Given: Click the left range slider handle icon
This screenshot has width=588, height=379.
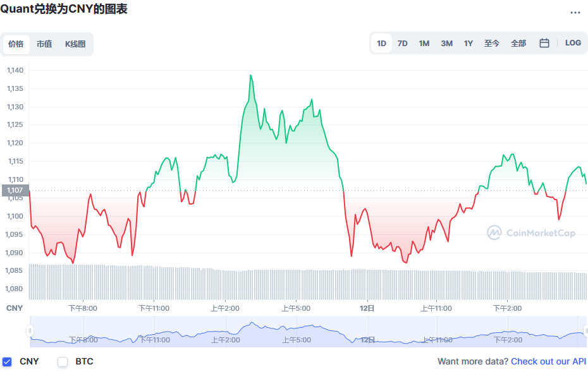Looking at the screenshot, I should click(x=30, y=329).
